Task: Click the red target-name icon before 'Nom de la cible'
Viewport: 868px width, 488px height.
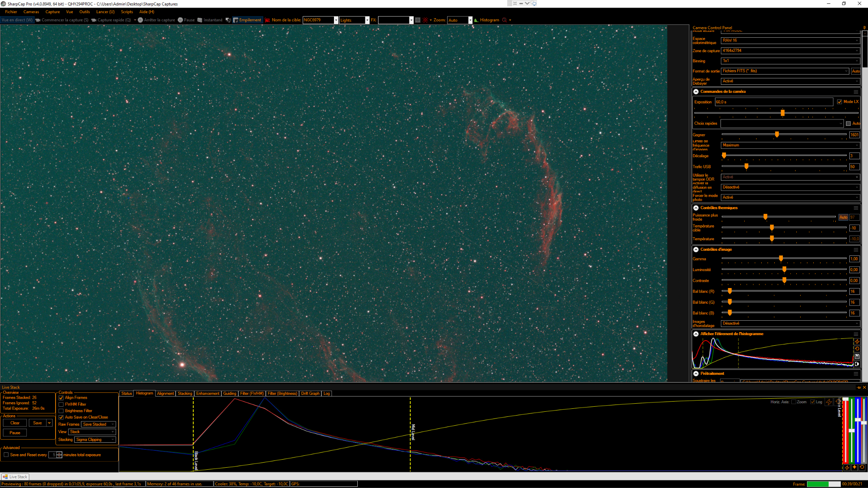Action: point(267,20)
